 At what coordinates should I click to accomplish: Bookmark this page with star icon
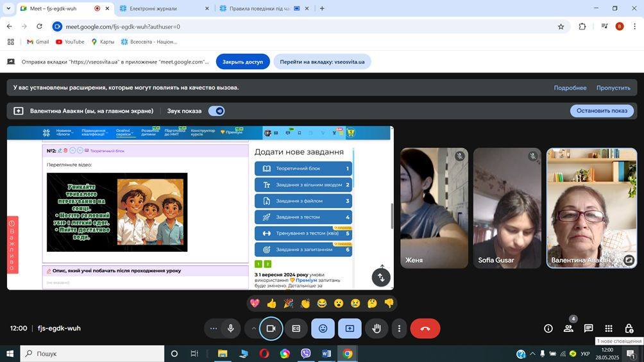tap(561, 27)
